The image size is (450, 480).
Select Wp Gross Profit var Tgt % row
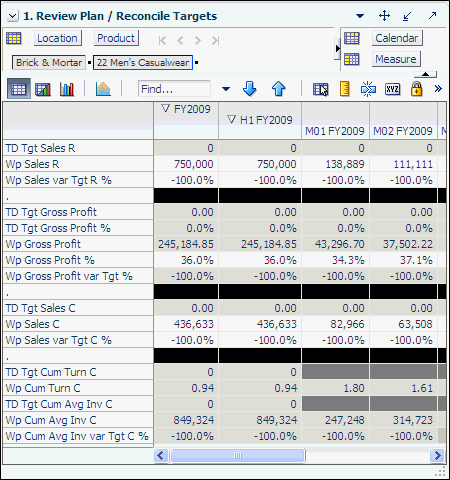click(78, 276)
